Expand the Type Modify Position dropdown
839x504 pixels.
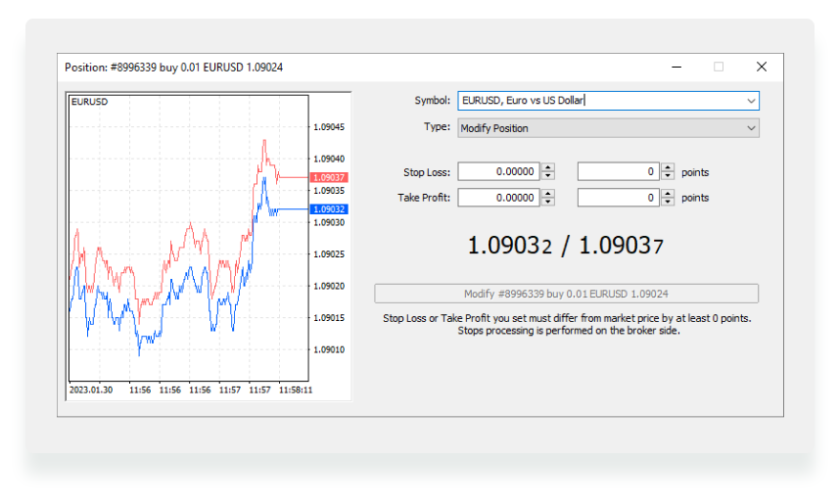(608, 128)
